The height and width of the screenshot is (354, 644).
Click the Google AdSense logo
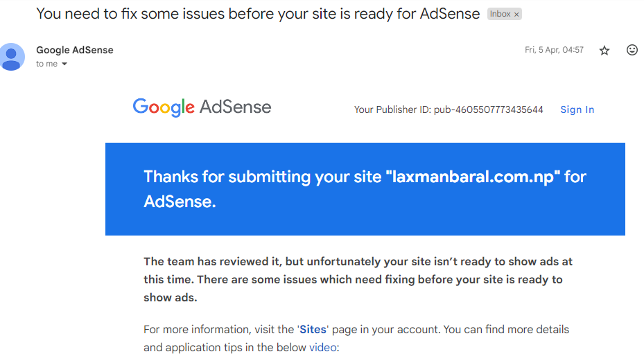click(202, 107)
